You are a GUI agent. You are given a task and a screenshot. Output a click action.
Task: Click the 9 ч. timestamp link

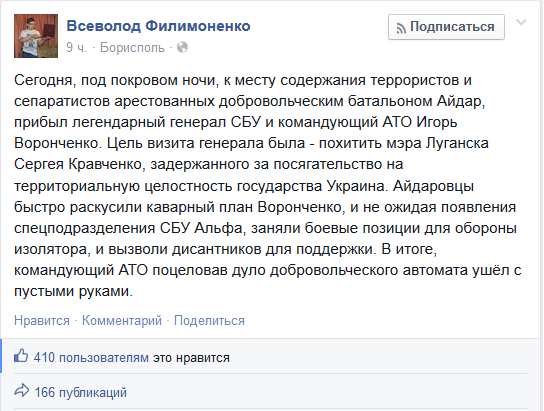[76, 47]
